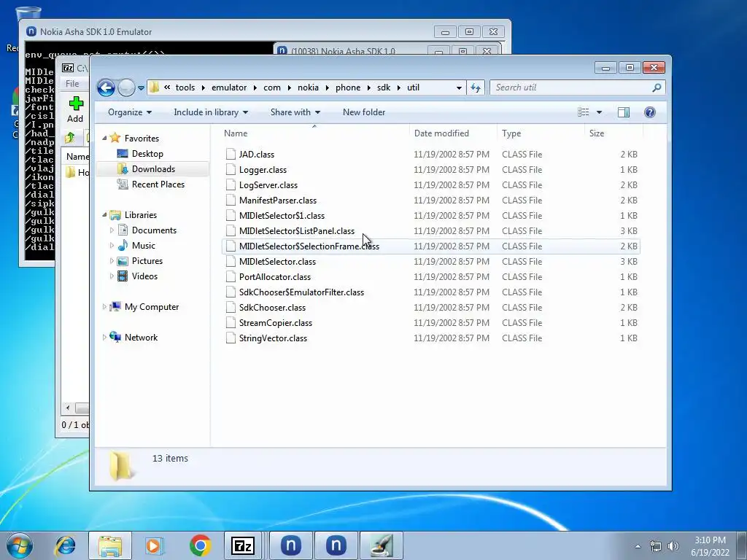Launch Google Chrome from taskbar
The width and height of the screenshot is (747, 560).
(x=200, y=545)
